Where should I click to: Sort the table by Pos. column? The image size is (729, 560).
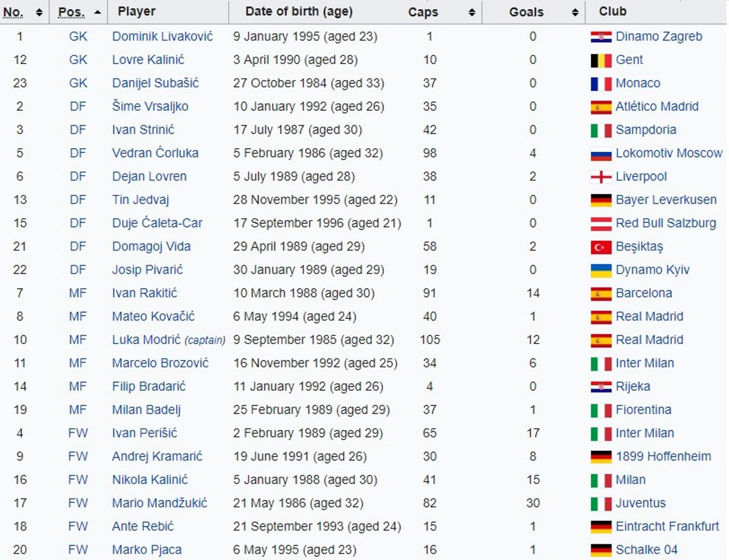pyautogui.click(x=97, y=12)
